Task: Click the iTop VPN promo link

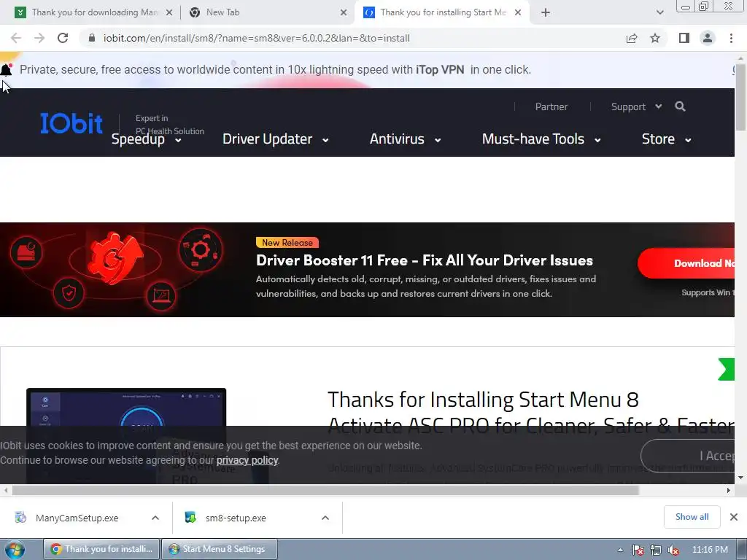Action: (440, 69)
